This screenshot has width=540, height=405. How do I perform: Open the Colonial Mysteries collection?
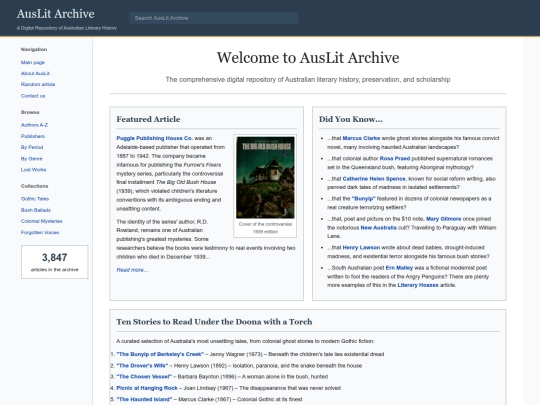(x=42, y=221)
